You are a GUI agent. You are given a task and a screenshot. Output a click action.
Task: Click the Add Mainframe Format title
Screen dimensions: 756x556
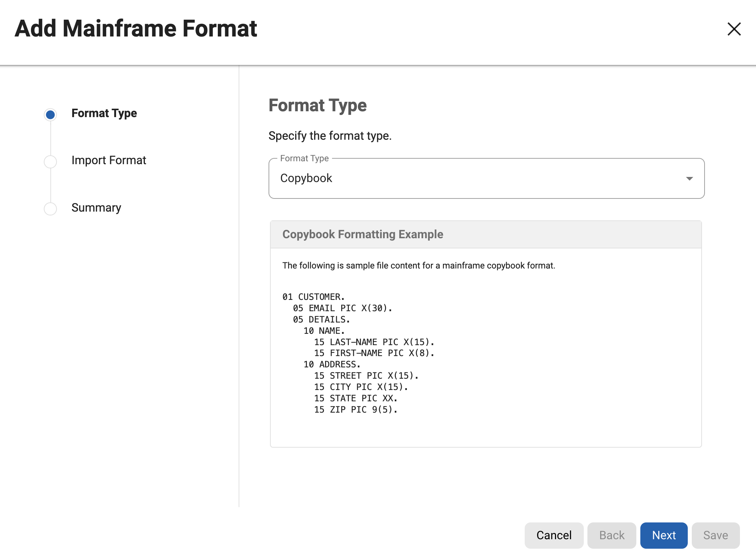point(135,28)
